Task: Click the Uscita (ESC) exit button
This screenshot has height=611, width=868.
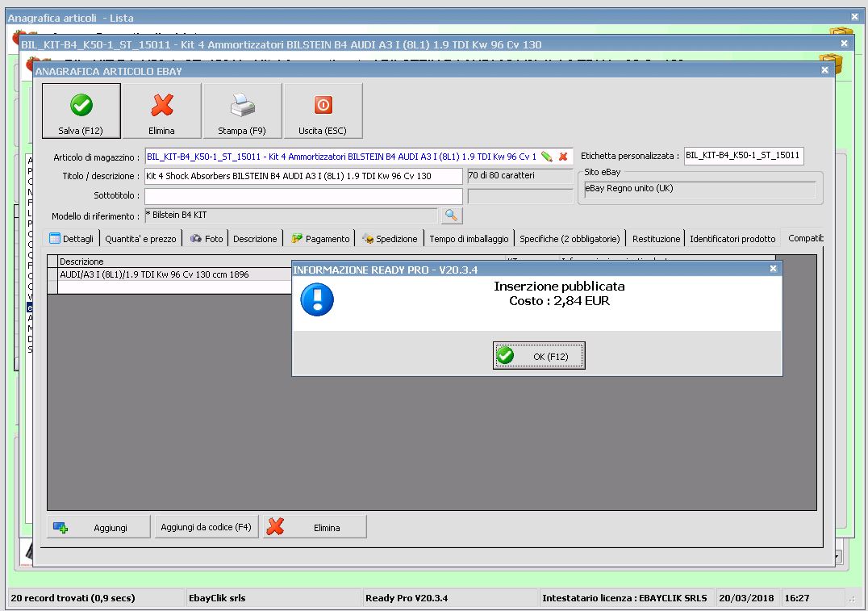Action: coord(323,111)
